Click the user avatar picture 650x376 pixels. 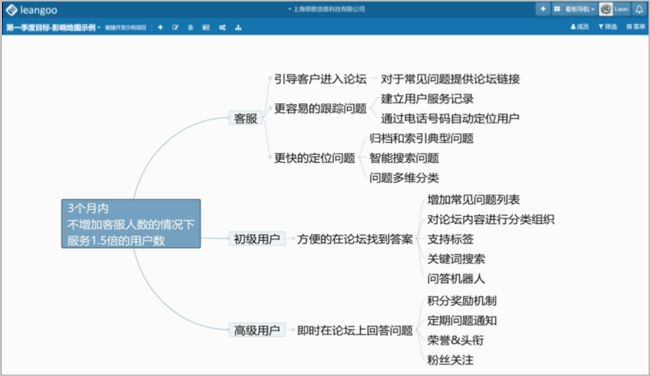(x=606, y=9)
